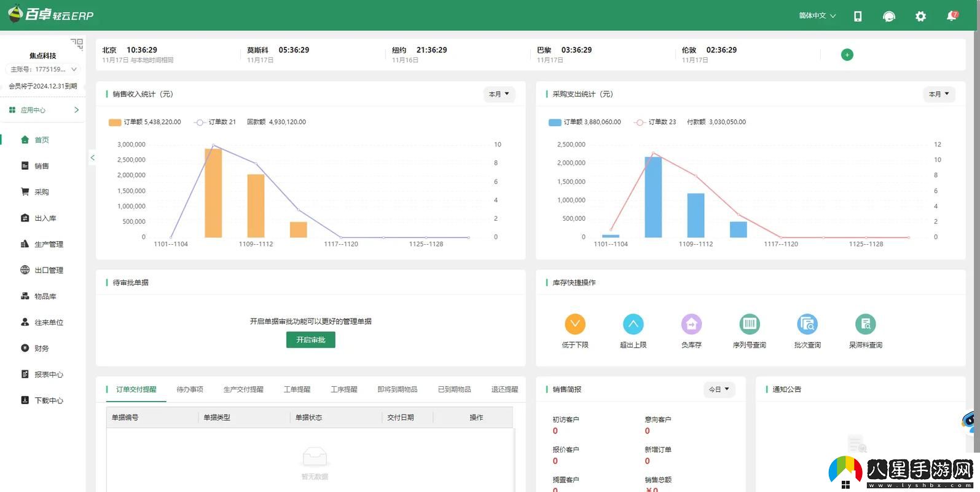Click 回款额 4,930,120.00 value
The height and width of the screenshot is (492, 980).
(x=276, y=122)
